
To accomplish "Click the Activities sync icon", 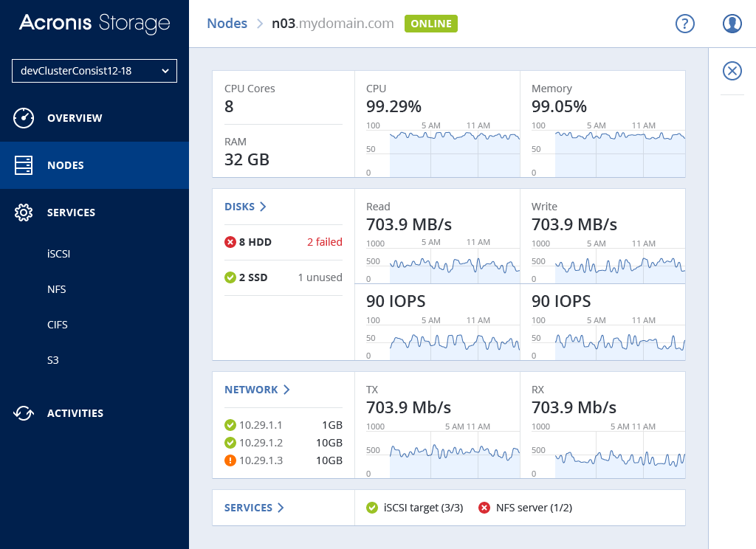I will click(x=24, y=413).
